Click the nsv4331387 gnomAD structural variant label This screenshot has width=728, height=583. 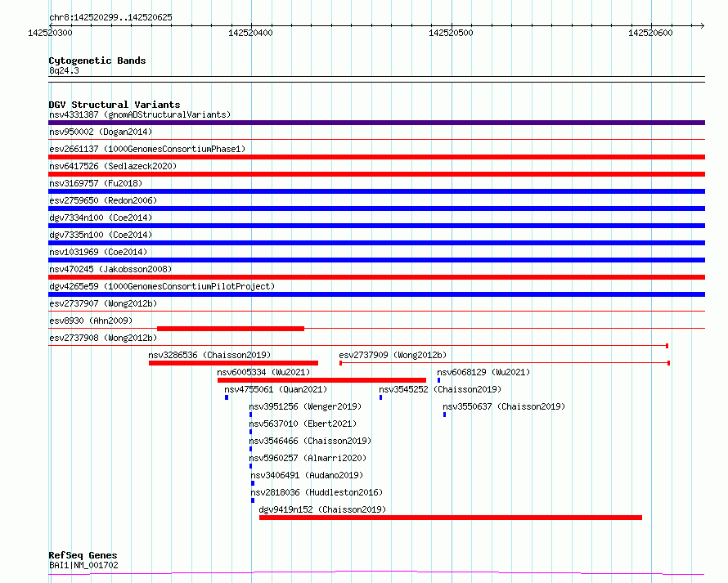click(139, 114)
